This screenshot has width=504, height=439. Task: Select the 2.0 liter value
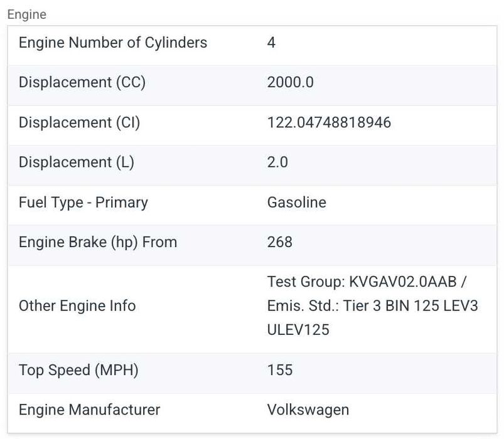[277, 162]
